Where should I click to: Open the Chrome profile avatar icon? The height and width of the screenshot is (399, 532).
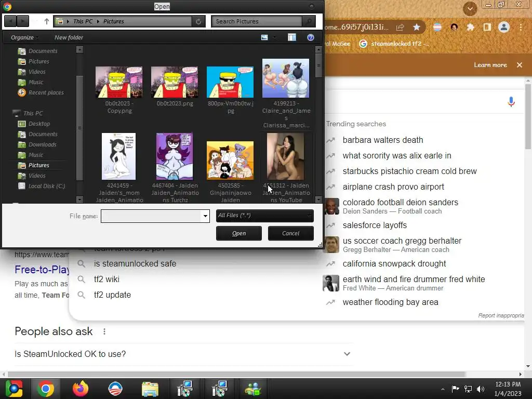(504, 27)
